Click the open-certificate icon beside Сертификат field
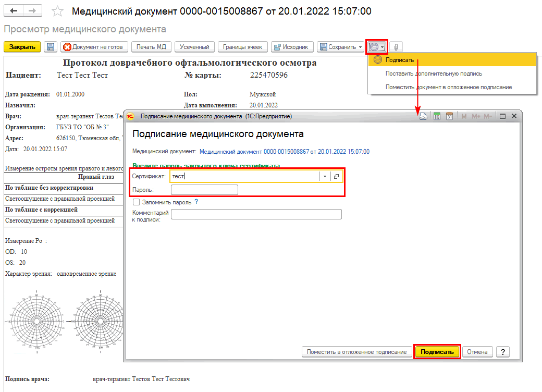This screenshot has height=392, width=542. pos(336,176)
